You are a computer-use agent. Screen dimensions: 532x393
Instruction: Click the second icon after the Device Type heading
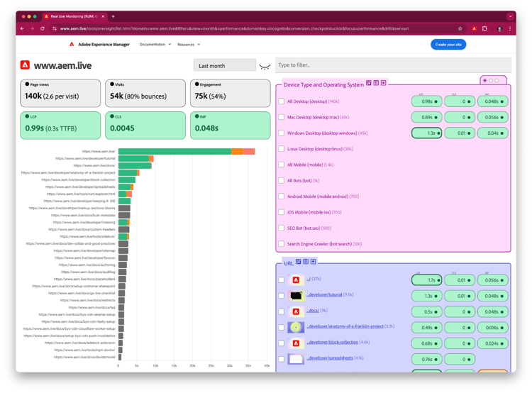(376, 83)
